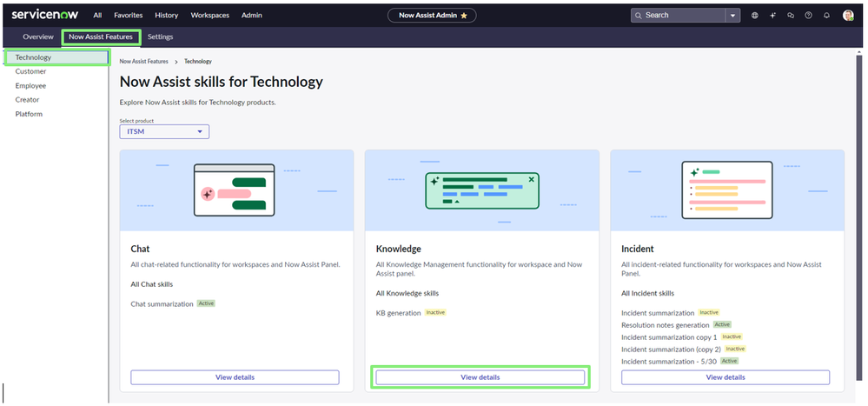The width and height of the screenshot is (868, 406).
Task: Click Incident summarization (copy 2) text
Action: tap(672, 349)
